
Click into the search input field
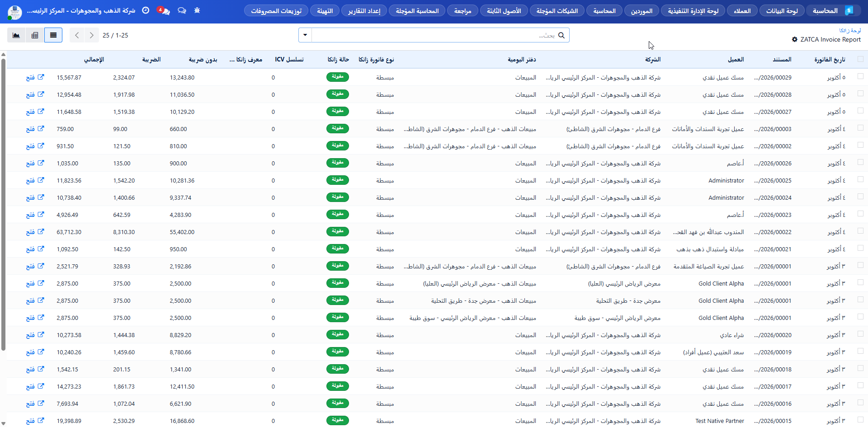(434, 35)
